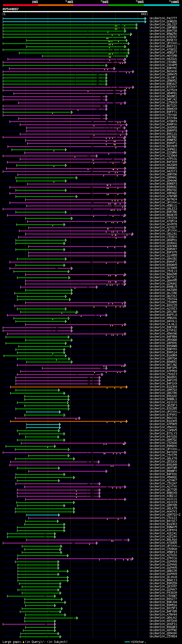Click the cyan ~100% identity legend segment
This screenshot has height=644, width=182.
click(x=162, y=5)
